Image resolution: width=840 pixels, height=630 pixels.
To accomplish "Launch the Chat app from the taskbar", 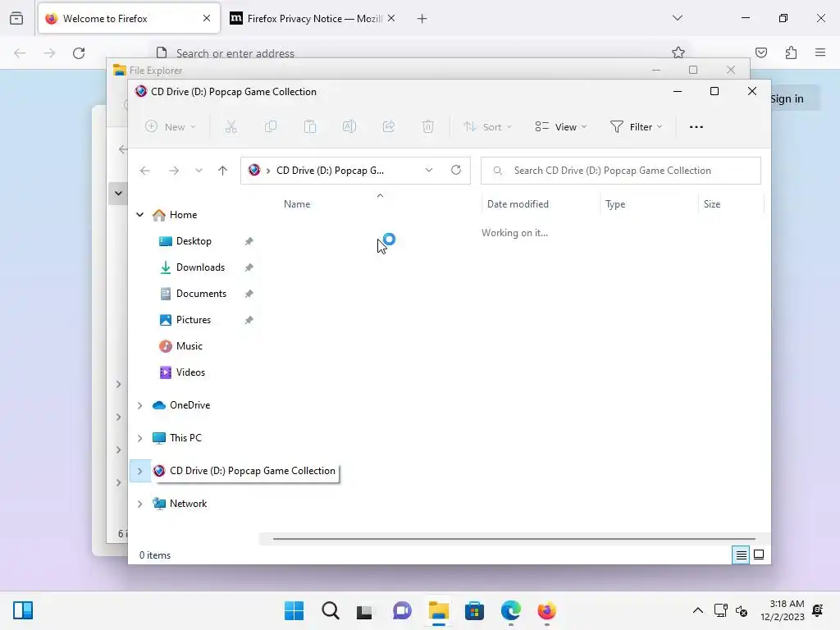I will pyautogui.click(x=402, y=610).
